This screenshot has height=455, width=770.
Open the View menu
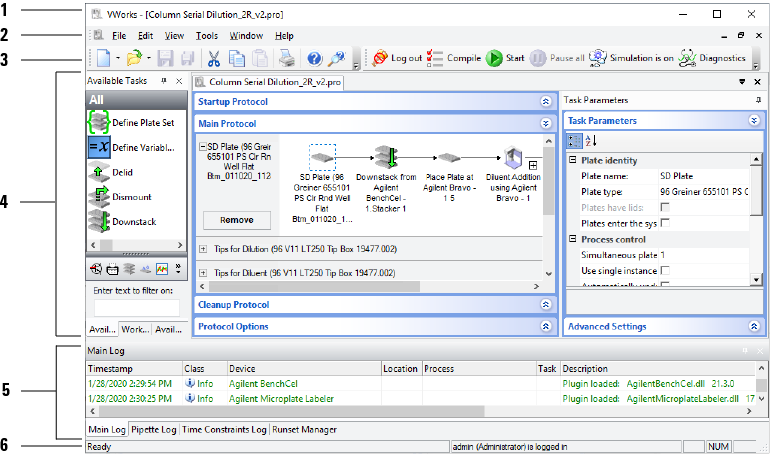(174, 36)
